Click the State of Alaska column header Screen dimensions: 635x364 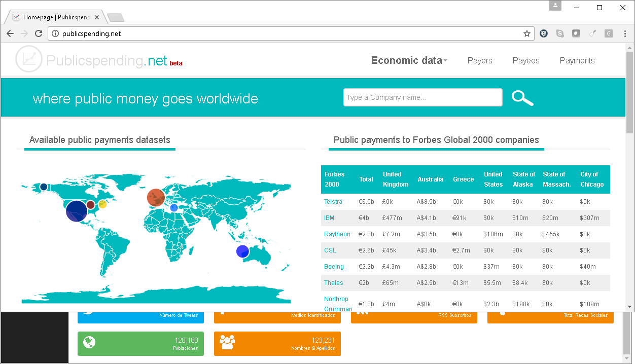(524, 179)
